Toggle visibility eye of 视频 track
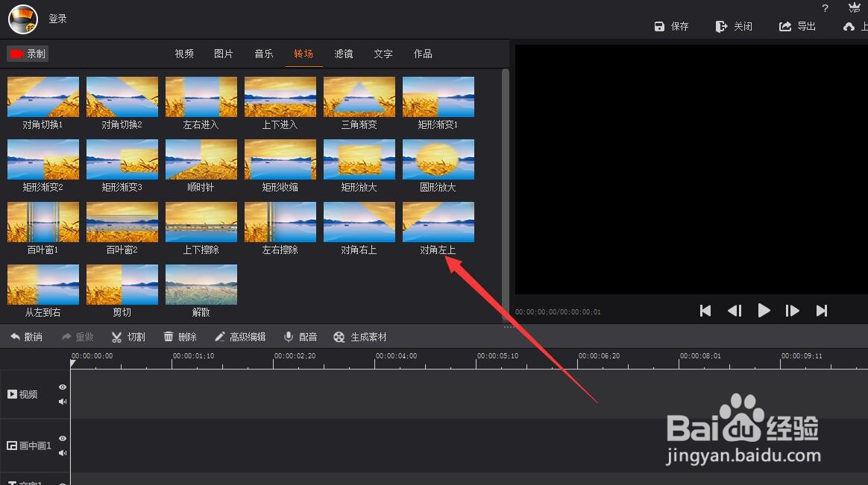The height and width of the screenshot is (485, 868). pos(63,387)
